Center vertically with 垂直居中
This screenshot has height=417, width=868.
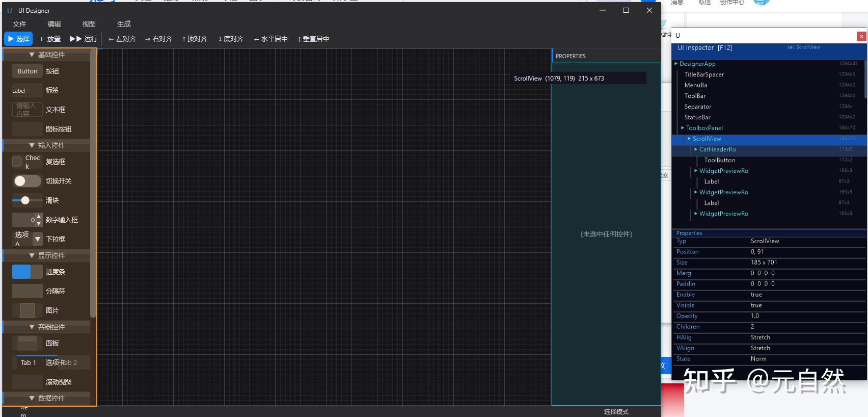pos(314,39)
